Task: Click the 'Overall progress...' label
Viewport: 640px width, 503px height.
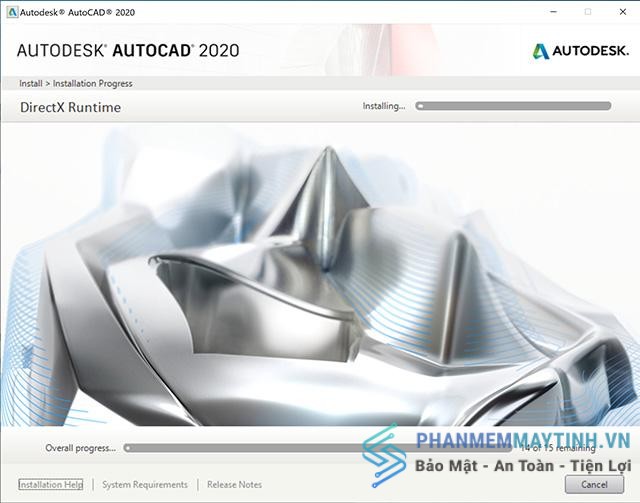Action: [x=80, y=448]
